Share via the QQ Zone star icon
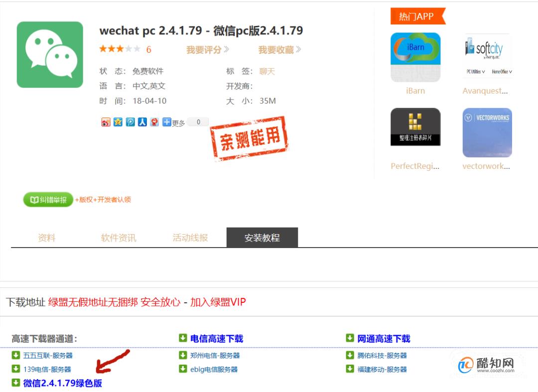Viewport: 538px width, 392px height. point(118,122)
